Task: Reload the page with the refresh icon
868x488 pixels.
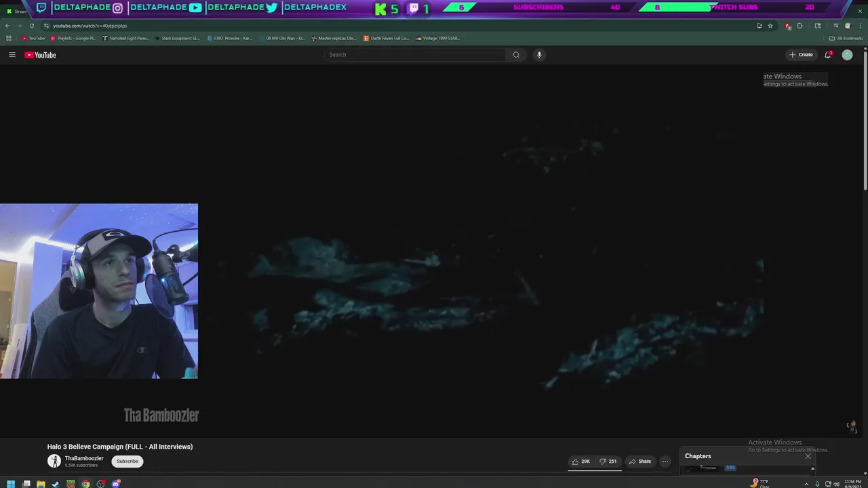Action: [31, 26]
